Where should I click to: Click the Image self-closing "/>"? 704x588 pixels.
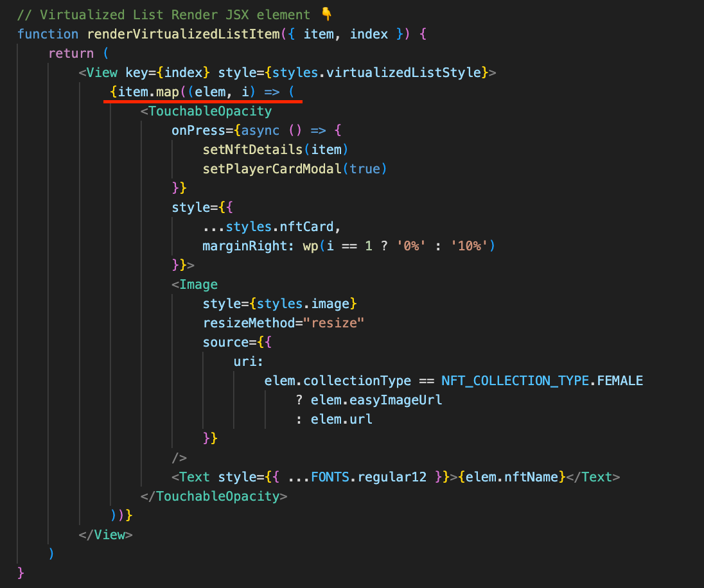click(x=179, y=458)
